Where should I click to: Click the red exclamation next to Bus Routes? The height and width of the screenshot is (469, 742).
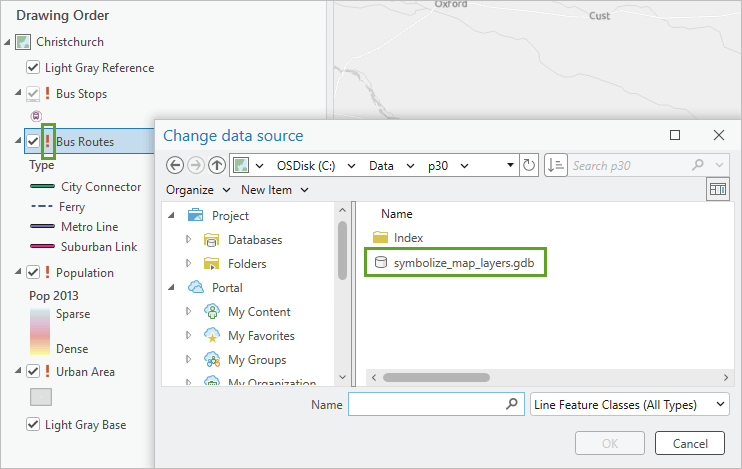coord(47,141)
